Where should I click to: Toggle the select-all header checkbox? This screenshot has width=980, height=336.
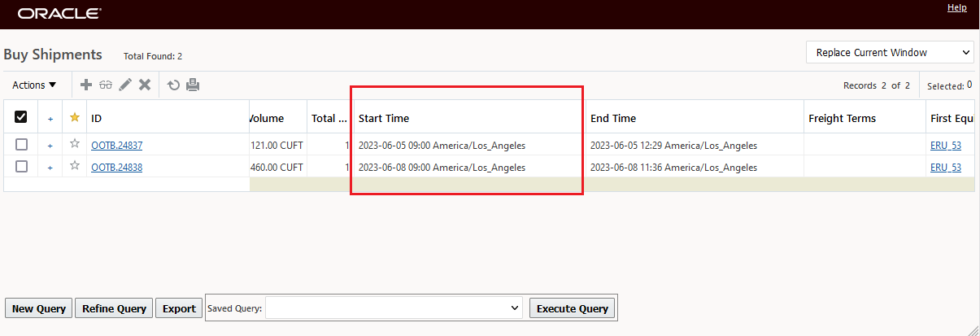tap(21, 118)
